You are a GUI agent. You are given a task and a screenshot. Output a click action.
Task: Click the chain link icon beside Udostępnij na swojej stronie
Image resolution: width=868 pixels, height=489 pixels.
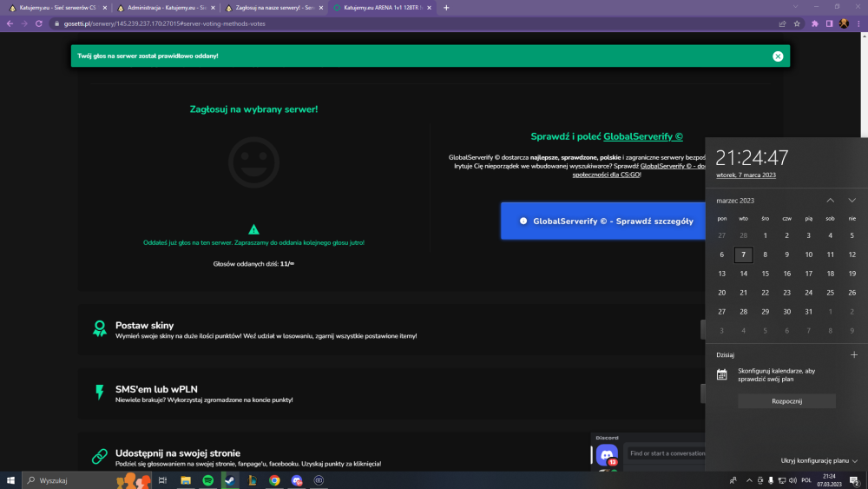coord(100,456)
